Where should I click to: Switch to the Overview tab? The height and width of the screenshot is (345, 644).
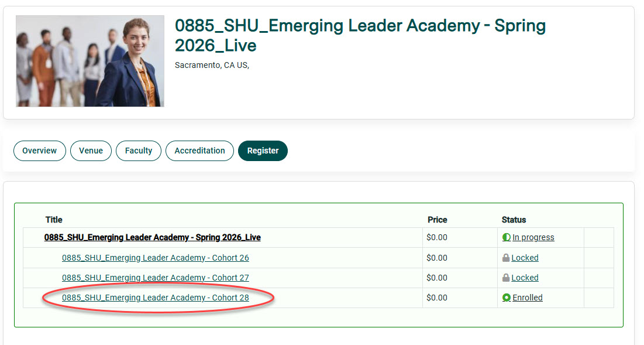[39, 151]
